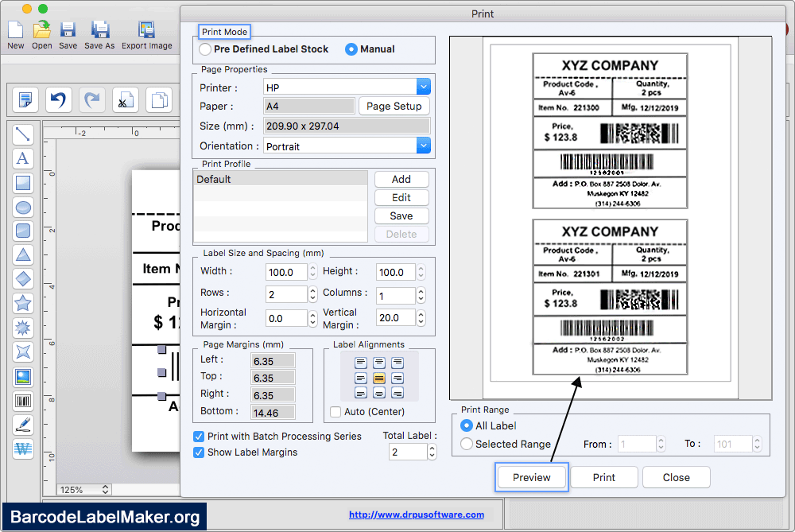
Task: Open the drpusoftware.com link
Action: (416, 515)
